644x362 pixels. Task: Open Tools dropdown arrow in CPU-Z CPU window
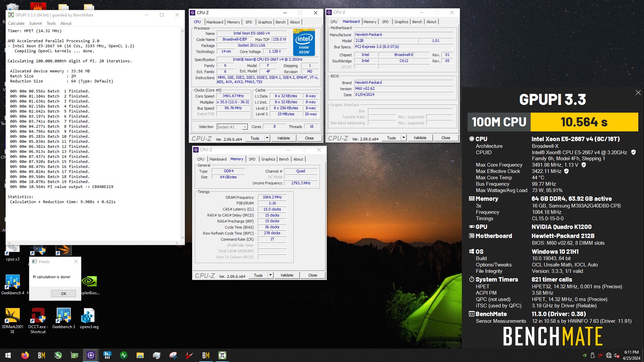tap(267, 138)
